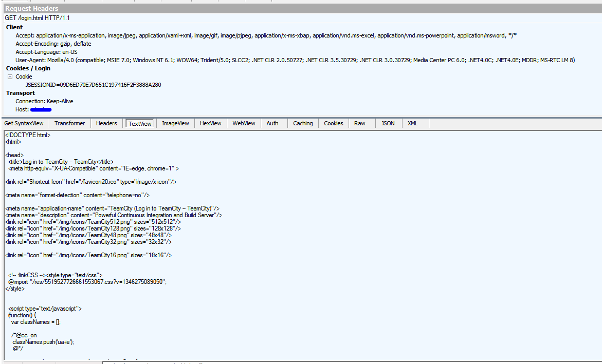Click the /*@cc_on comment line
Viewport: 602px width, 364px height.
24,335
